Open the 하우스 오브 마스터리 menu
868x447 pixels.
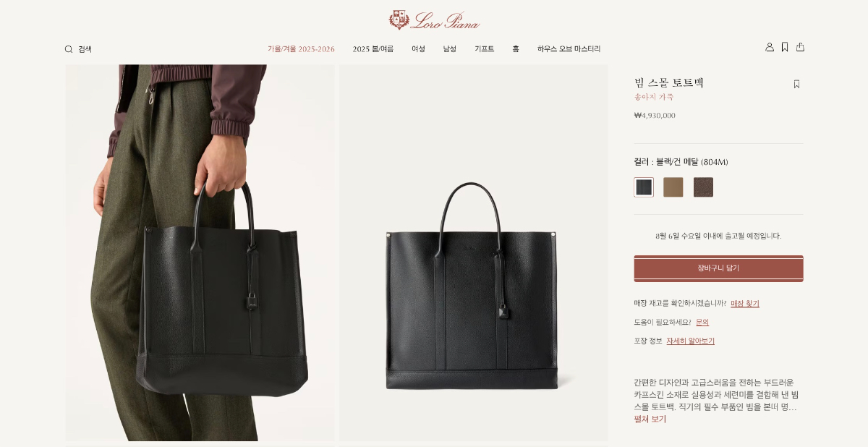[569, 49]
